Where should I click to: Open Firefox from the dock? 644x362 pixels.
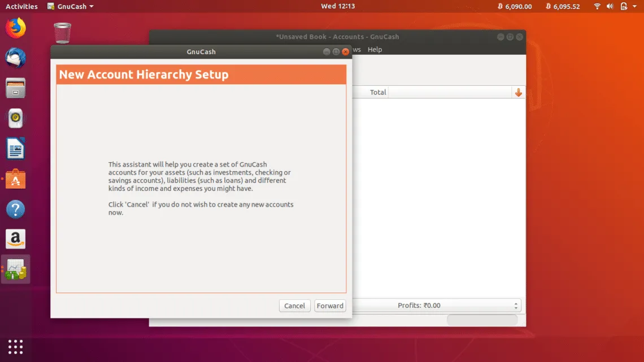pyautogui.click(x=16, y=28)
